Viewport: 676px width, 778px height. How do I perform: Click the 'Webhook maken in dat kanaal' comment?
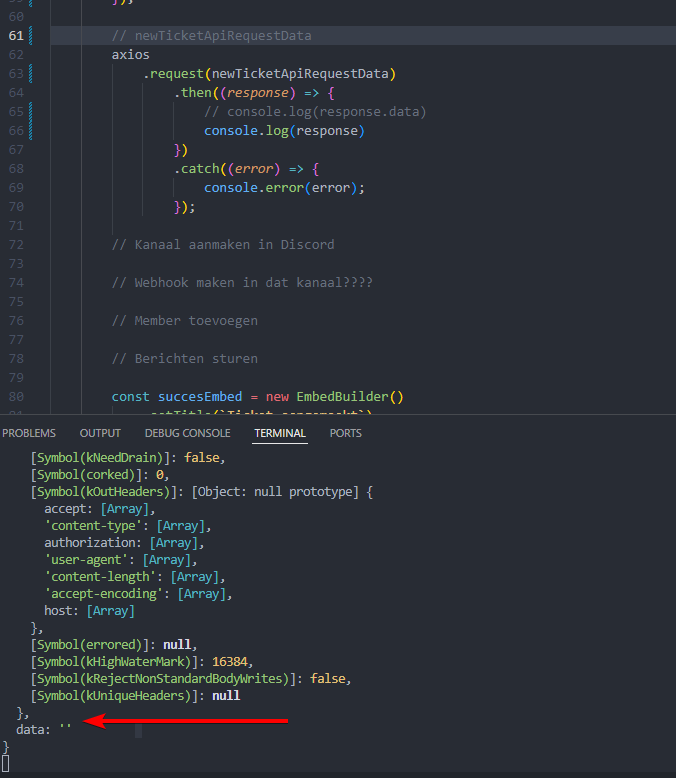click(x=242, y=283)
